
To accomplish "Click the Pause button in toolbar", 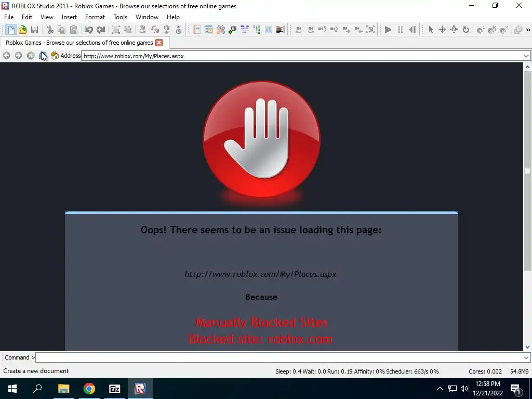I will coord(401,30).
